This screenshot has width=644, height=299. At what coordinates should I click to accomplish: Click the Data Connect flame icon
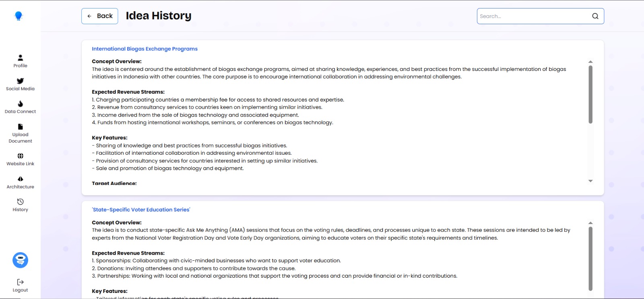coord(21,104)
